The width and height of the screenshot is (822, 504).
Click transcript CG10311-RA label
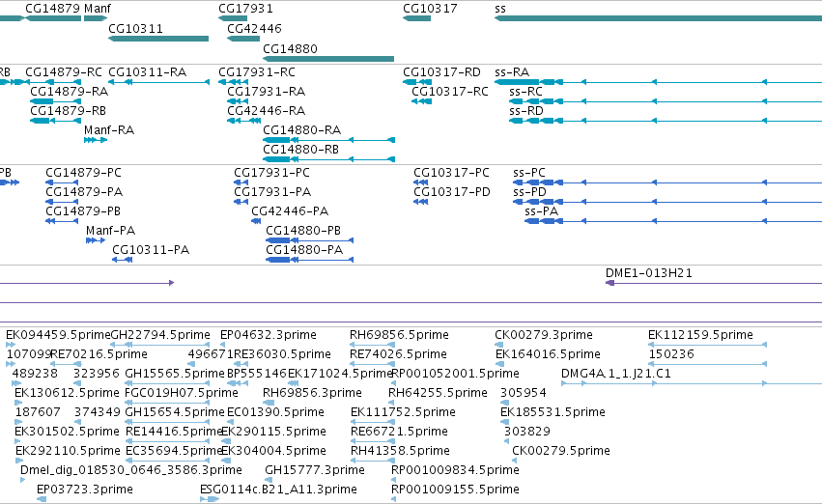coord(148,71)
